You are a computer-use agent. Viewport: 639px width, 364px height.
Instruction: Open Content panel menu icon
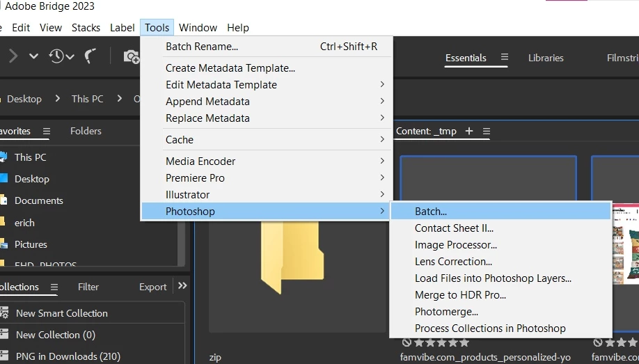point(486,132)
